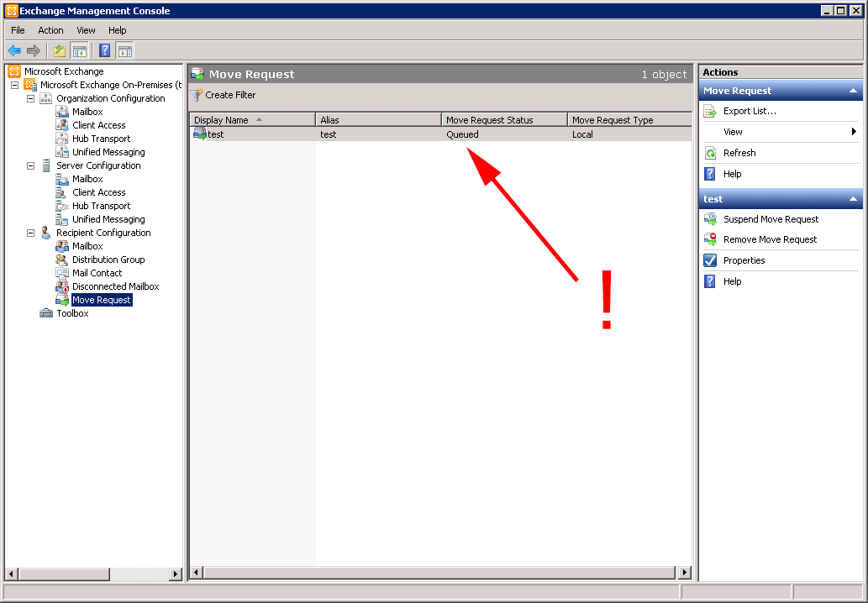Click the Server Configuration server icon
Image resolution: width=868 pixels, height=603 pixels.
46,165
